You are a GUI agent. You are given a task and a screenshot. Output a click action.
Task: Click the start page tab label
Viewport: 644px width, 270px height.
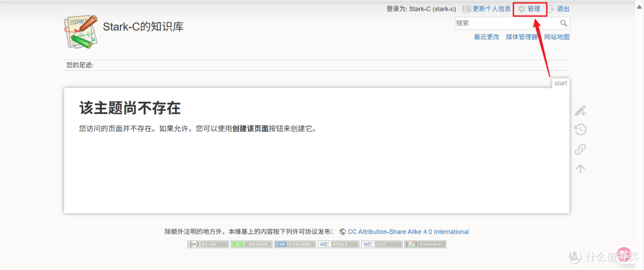(x=561, y=83)
